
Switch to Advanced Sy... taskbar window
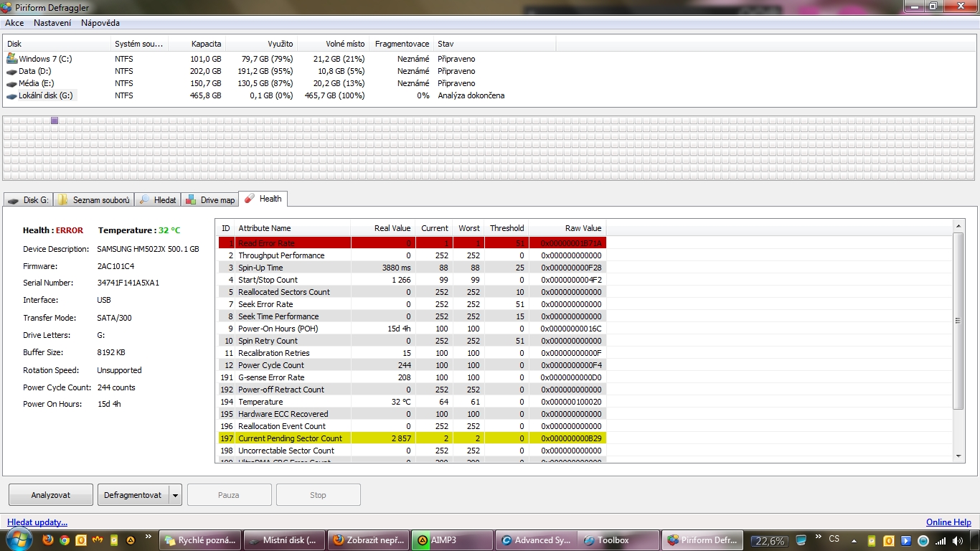[538, 540]
